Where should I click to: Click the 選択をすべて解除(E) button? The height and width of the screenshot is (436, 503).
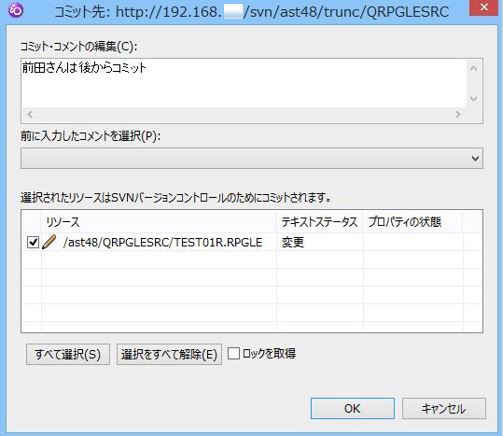[169, 354]
